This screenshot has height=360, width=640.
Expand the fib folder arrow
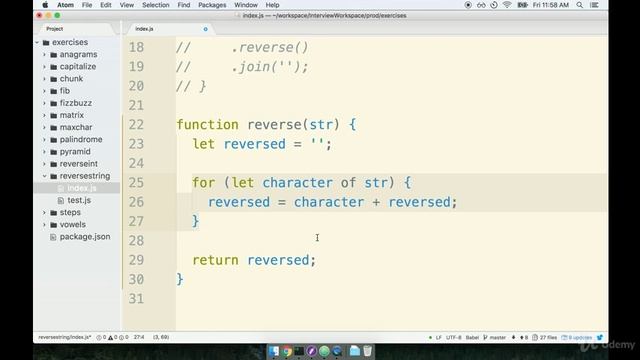point(44,91)
